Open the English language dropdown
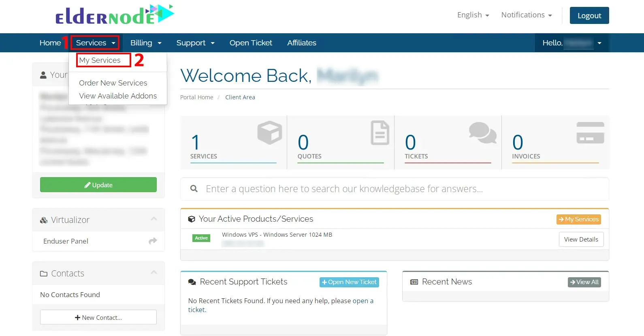This screenshot has height=336, width=644. (473, 15)
